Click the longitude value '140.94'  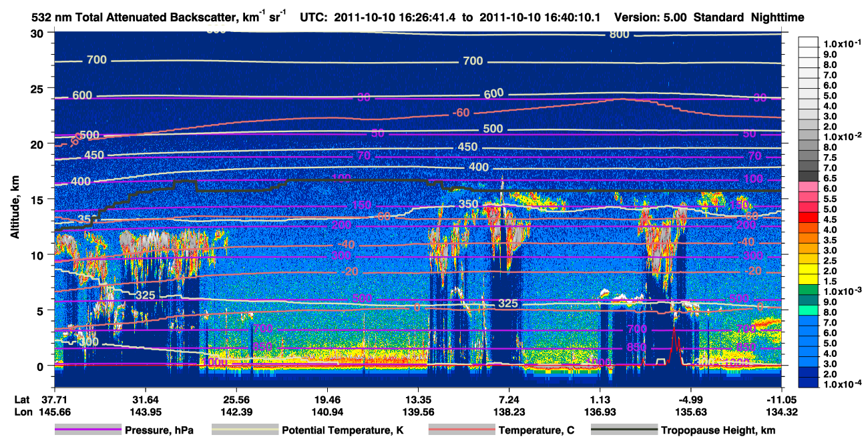click(x=327, y=411)
